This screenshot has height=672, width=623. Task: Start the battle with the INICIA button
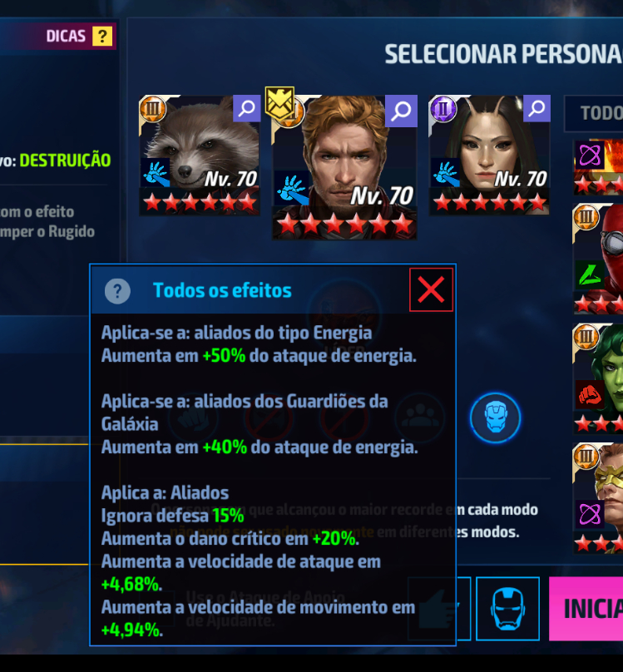tap(586, 609)
